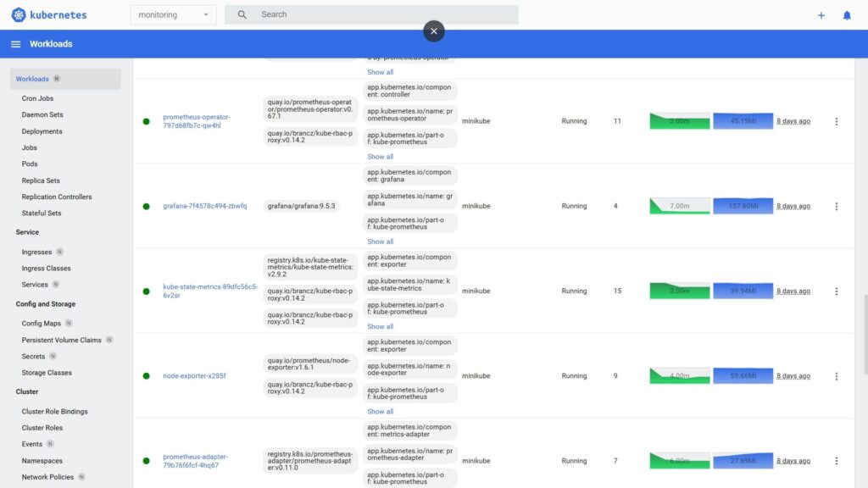Click the app.kubernetes.io/component: grafana label chip
The image size is (868, 488).
coord(409,176)
